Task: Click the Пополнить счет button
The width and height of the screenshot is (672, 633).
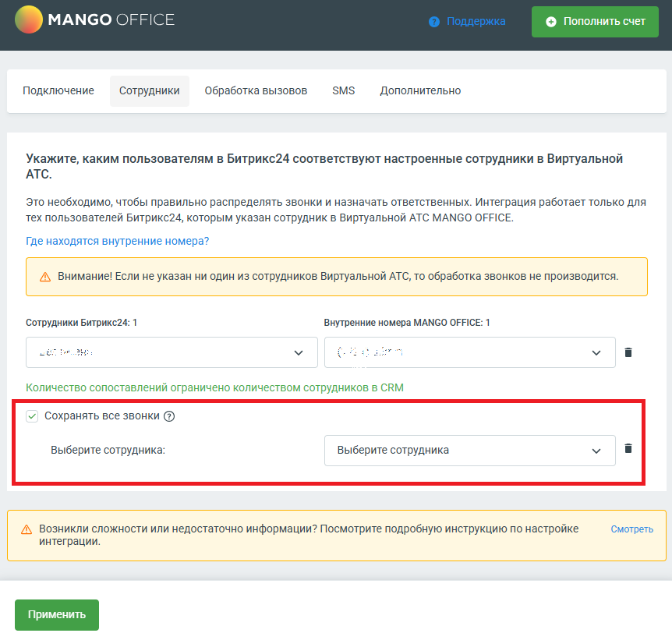Action: tap(595, 22)
